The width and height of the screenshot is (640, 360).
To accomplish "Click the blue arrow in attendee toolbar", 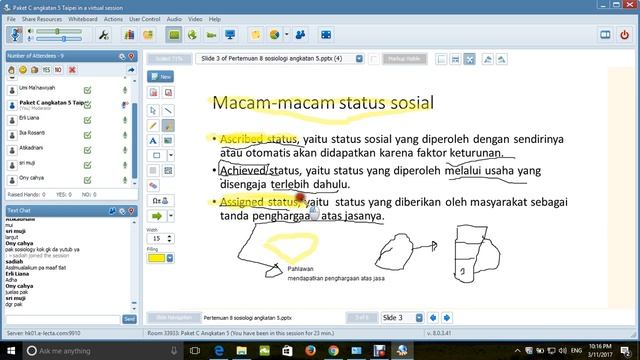I will click(131, 70).
